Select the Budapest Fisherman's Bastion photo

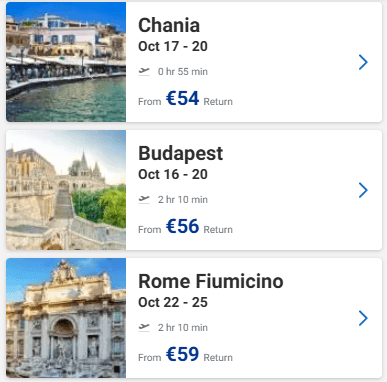(66, 190)
